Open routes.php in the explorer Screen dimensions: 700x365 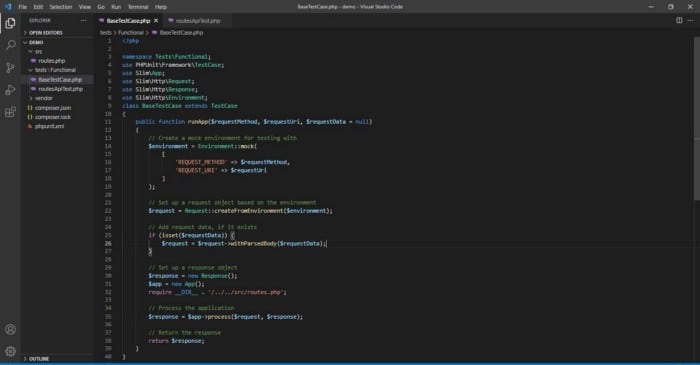[x=51, y=61]
